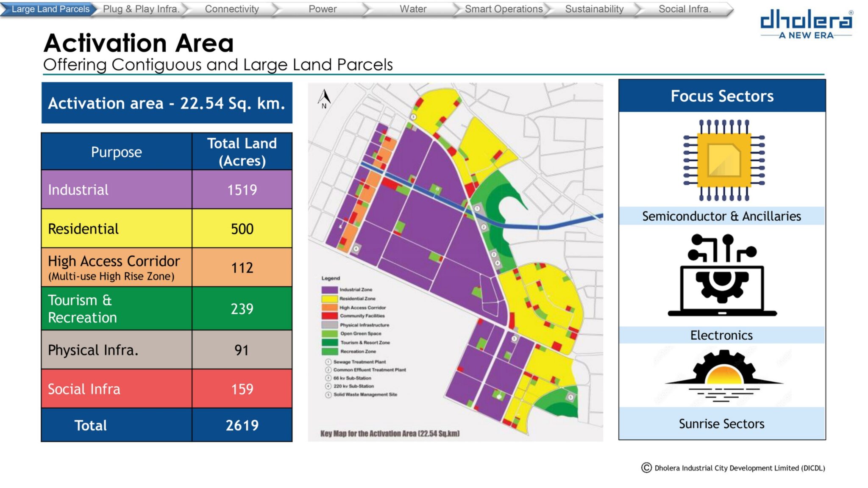Click the total value 2619

coord(242,425)
